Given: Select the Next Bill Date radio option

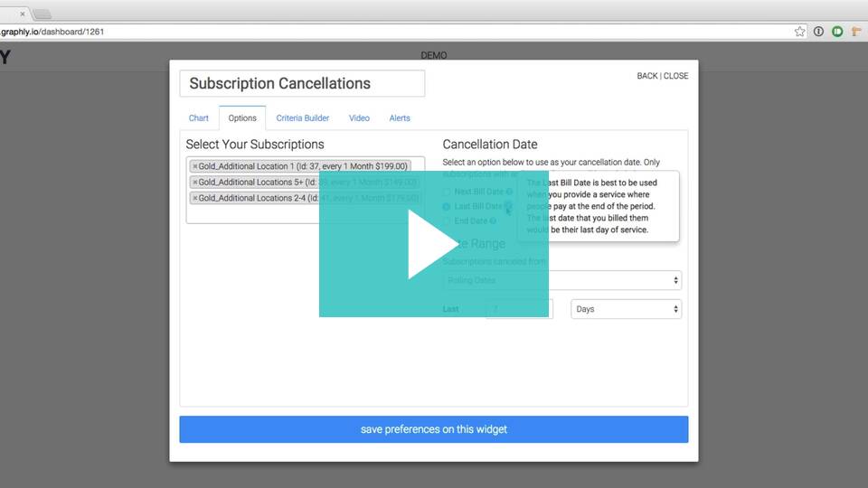Looking at the screenshot, I should point(446,192).
